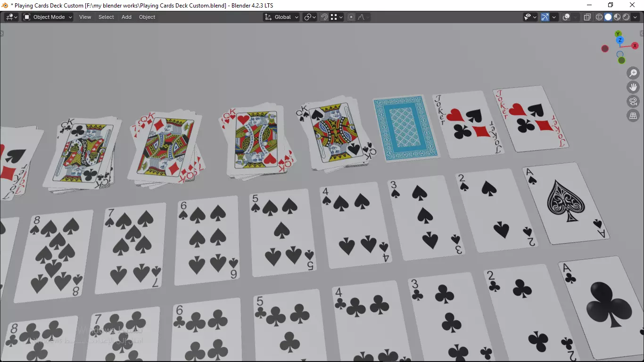Screen dimensions: 644x362
Task: Click the red X axis gizmo
Action: 636,46
